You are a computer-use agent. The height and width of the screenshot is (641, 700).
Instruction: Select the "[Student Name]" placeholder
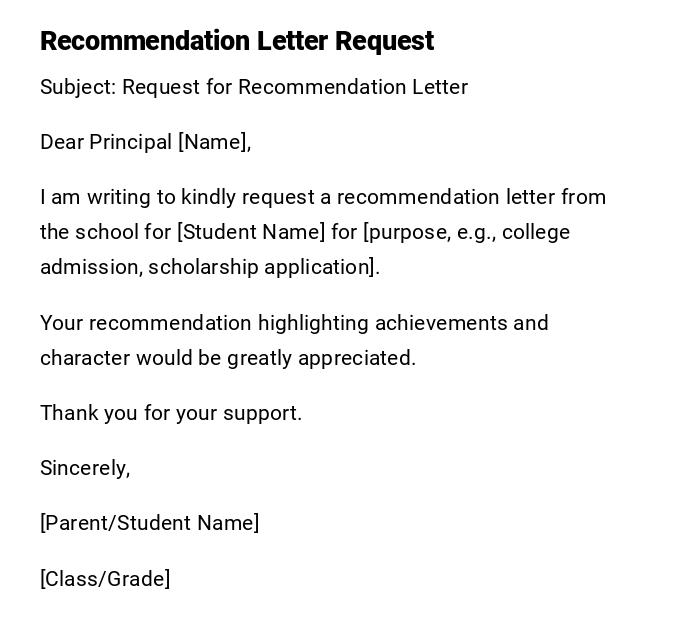(251, 232)
